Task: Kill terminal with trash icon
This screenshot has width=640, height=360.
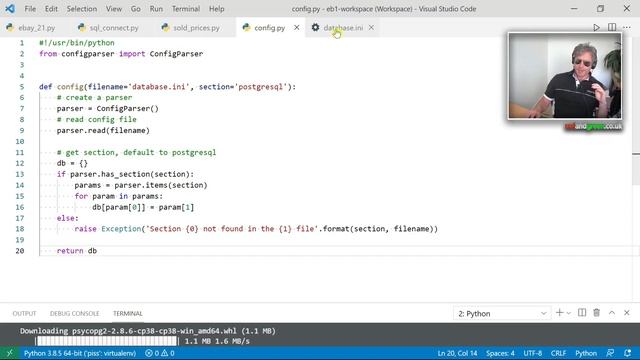Action: tap(596, 313)
